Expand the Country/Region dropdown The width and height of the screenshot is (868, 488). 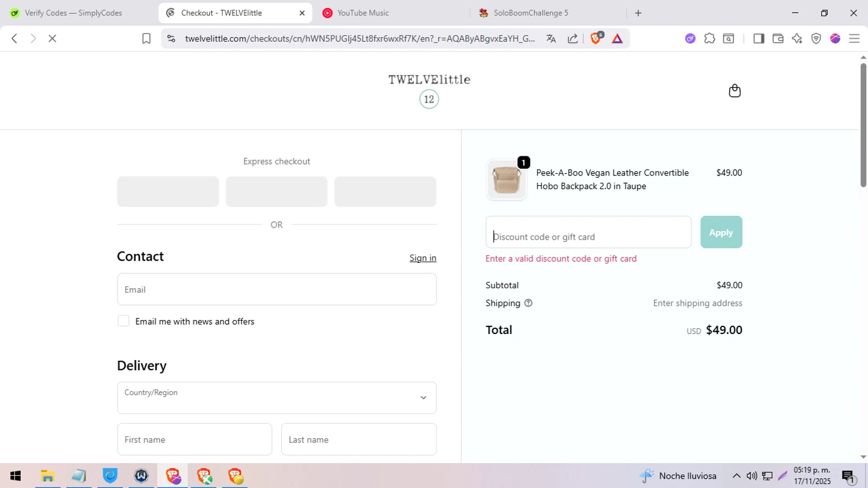[277, 398]
